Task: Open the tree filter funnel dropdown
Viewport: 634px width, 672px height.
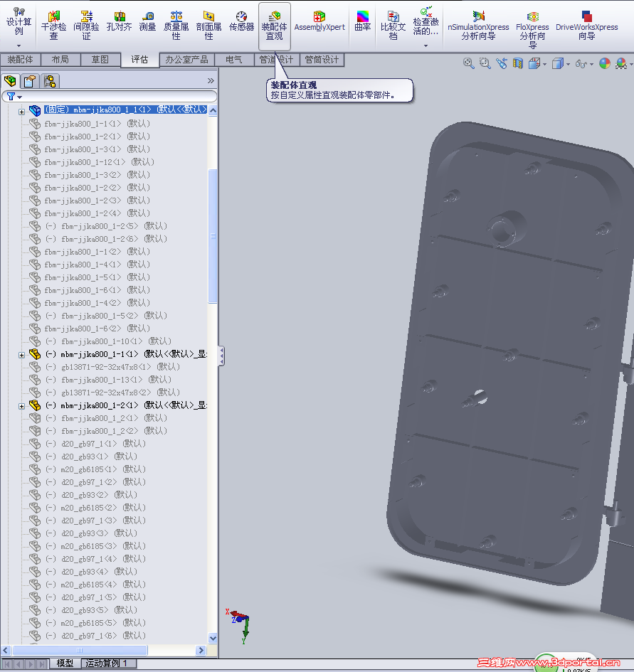Action: click(14, 97)
